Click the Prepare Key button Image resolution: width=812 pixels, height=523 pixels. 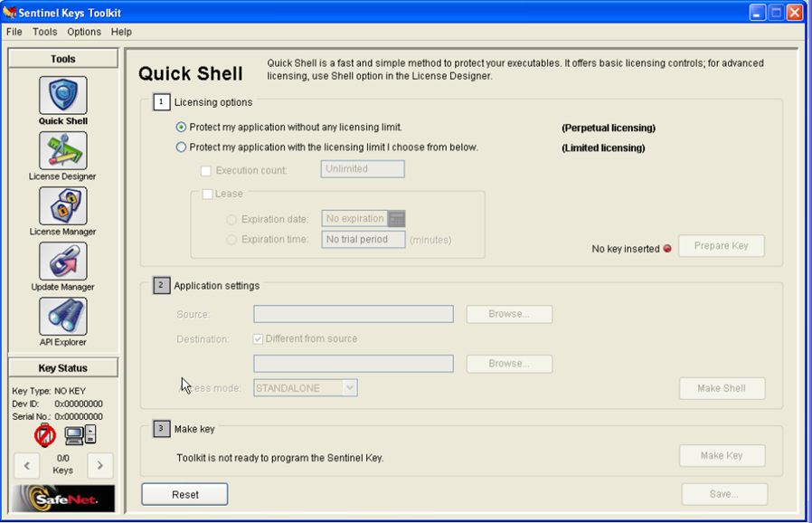point(721,246)
